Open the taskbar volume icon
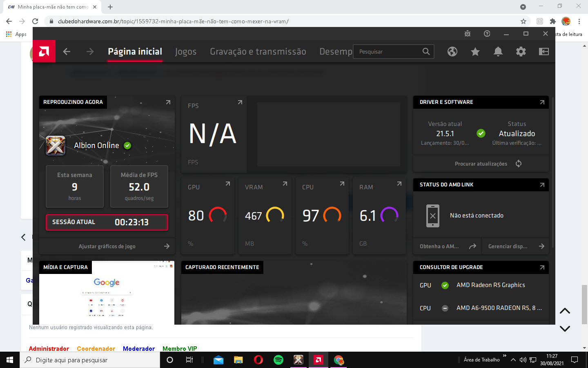588x368 pixels. point(523,360)
